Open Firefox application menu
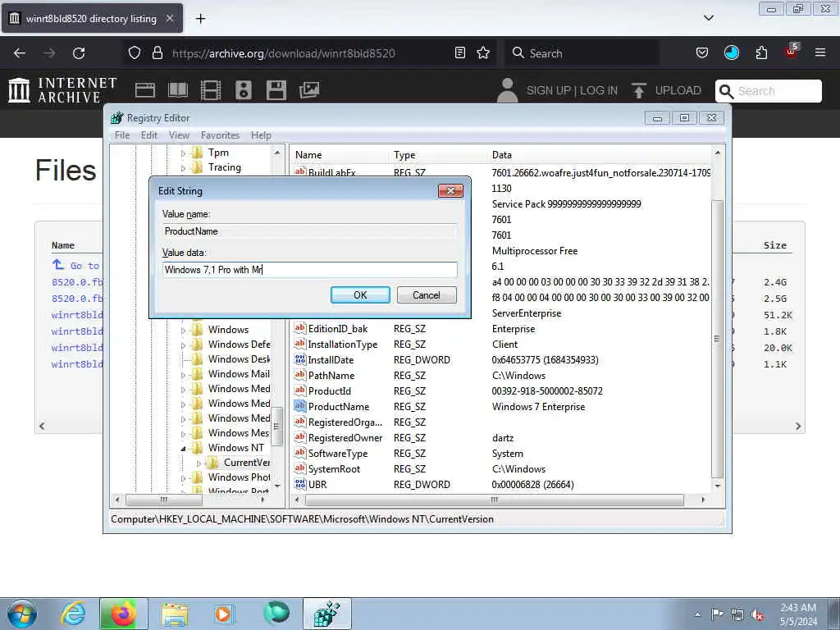 pyautogui.click(x=819, y=52)
